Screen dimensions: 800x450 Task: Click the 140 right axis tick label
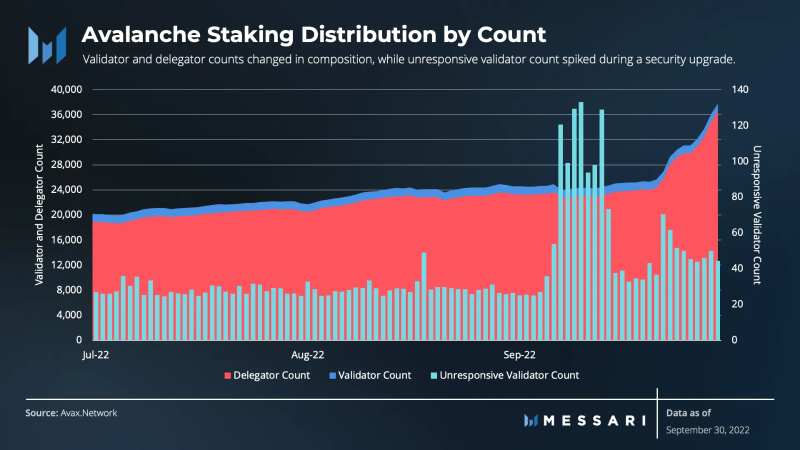(x=740, y=89)
